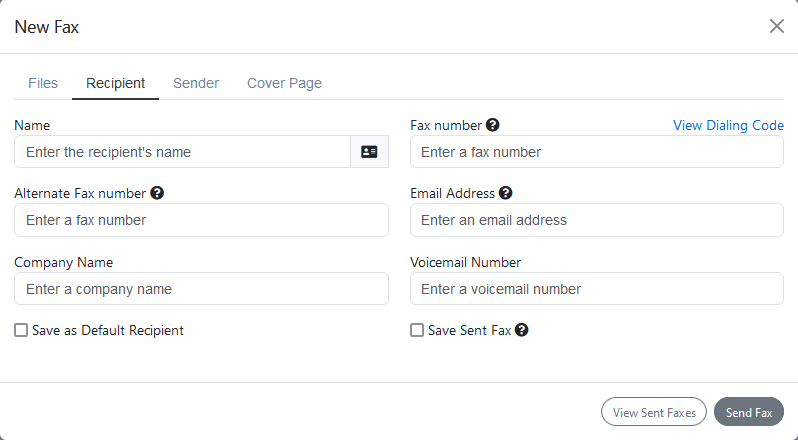
Task: Close the New Fax dialog
Action: (777, 26)
